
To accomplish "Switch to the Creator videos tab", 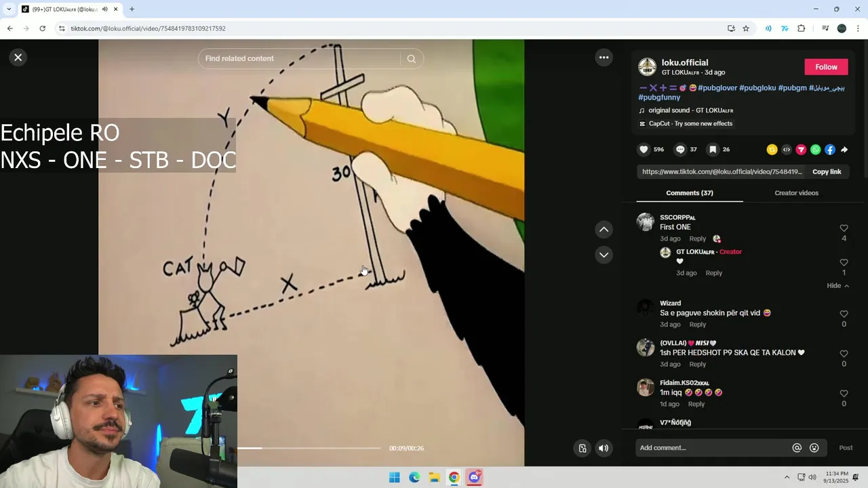I will point(796,193).
